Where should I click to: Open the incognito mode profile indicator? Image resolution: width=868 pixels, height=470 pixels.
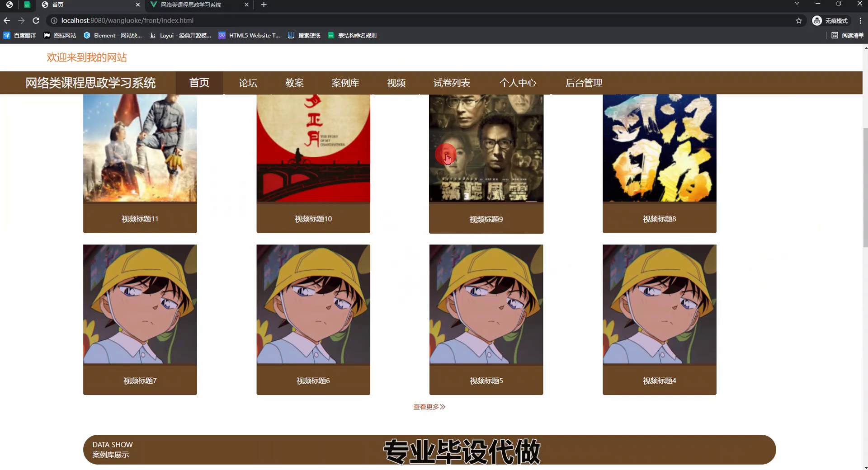[830, 20]
